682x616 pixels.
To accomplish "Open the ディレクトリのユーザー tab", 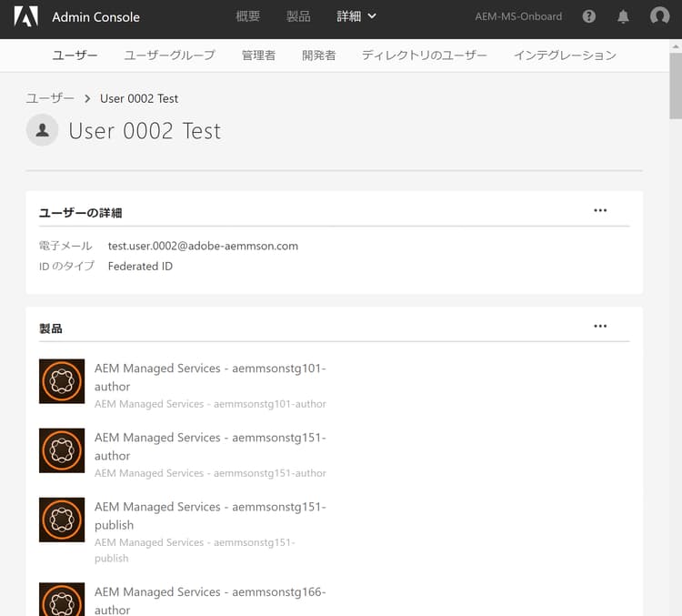I will click(425, 56).
